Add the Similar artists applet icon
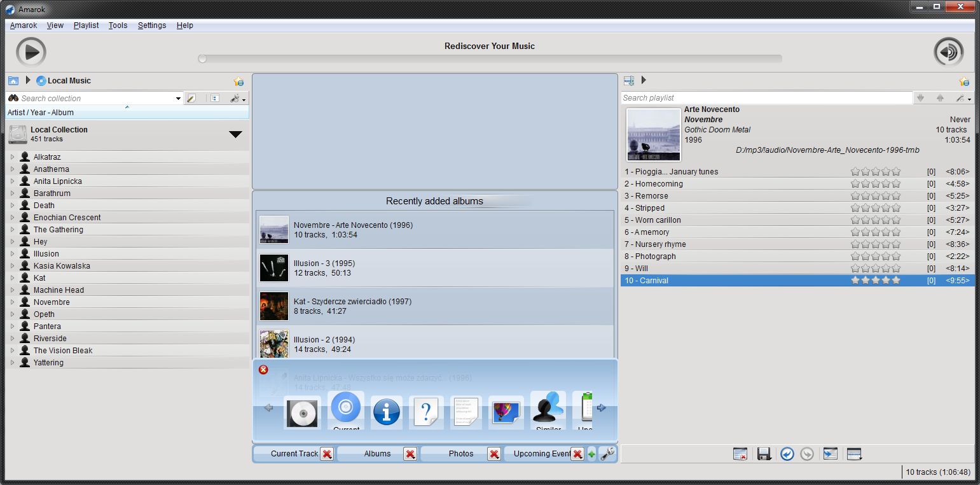This screenshot has width=980, height=485. [548, 411]
